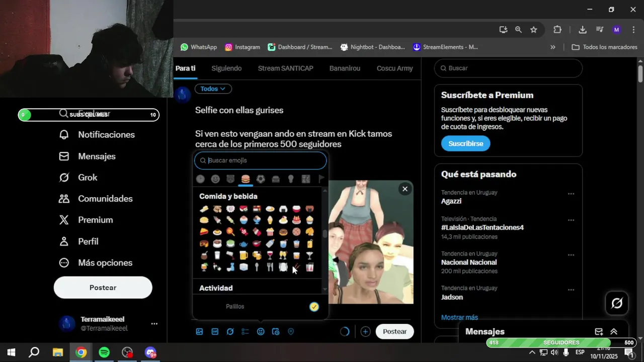Open more options for #LaIslaDeLasTentaciones4 trend
This screenshot has height=362, width=644.
click(571, 220)
